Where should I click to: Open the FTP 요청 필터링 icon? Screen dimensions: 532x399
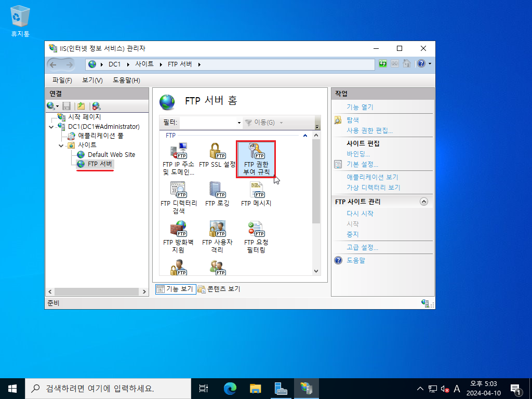point(256,237)
